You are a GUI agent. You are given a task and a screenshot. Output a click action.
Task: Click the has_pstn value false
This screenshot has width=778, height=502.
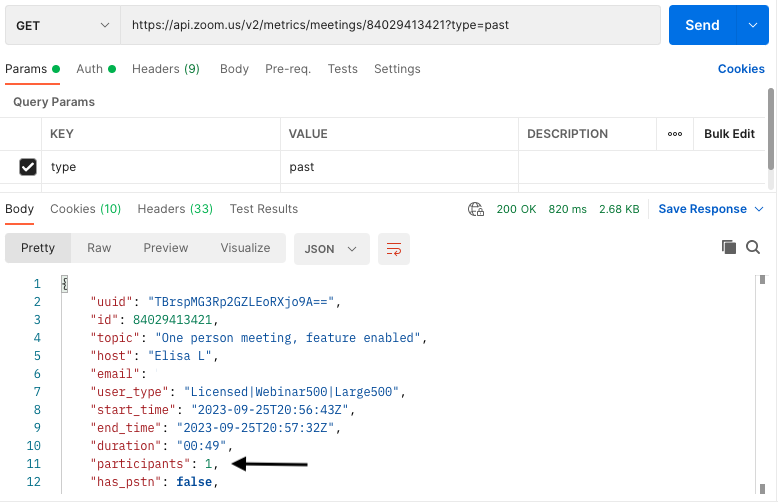point(194,482)
